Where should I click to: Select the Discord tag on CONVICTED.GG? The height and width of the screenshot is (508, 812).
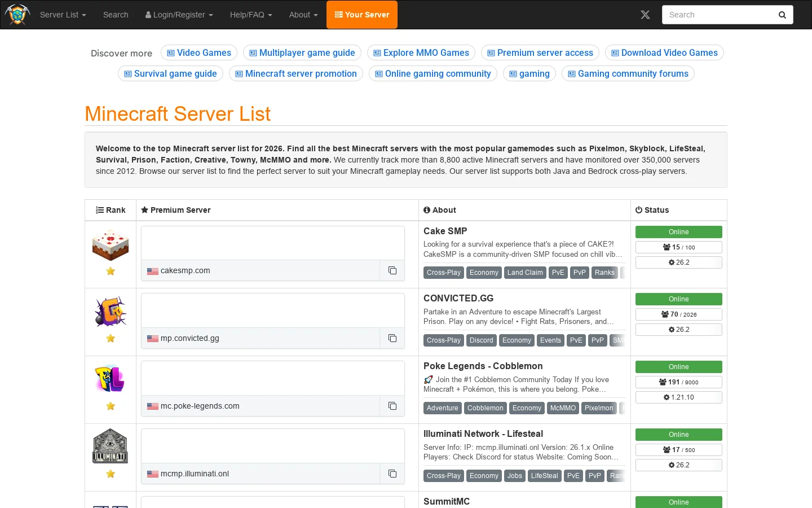482,340
